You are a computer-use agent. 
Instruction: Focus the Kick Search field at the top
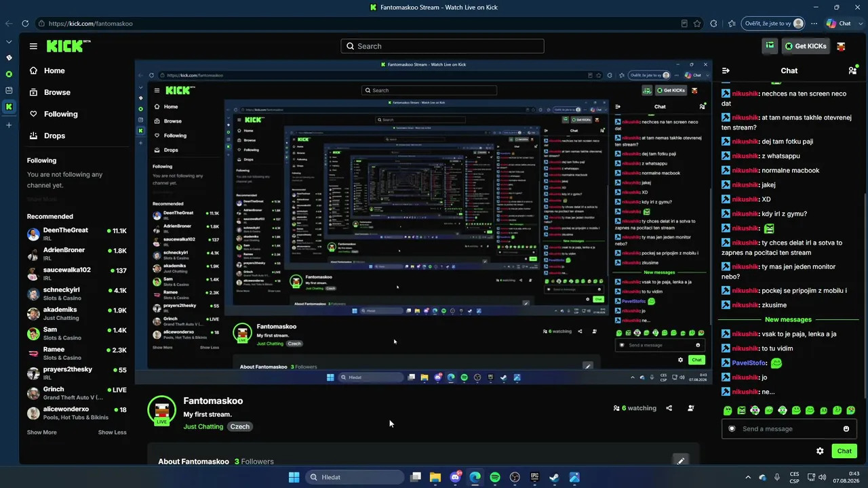pyautogui.click(x=442, y=46)
